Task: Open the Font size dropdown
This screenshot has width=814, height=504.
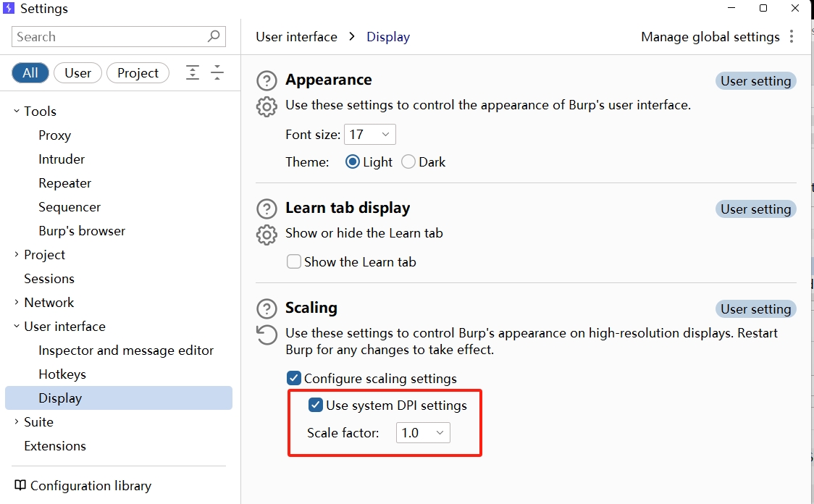Action: [369, 135]
